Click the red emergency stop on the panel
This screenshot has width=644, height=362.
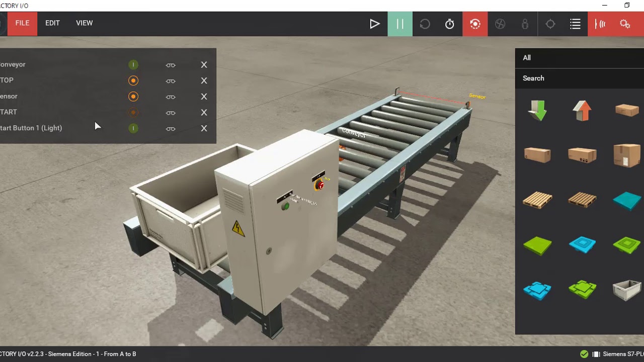click(319, 186)
